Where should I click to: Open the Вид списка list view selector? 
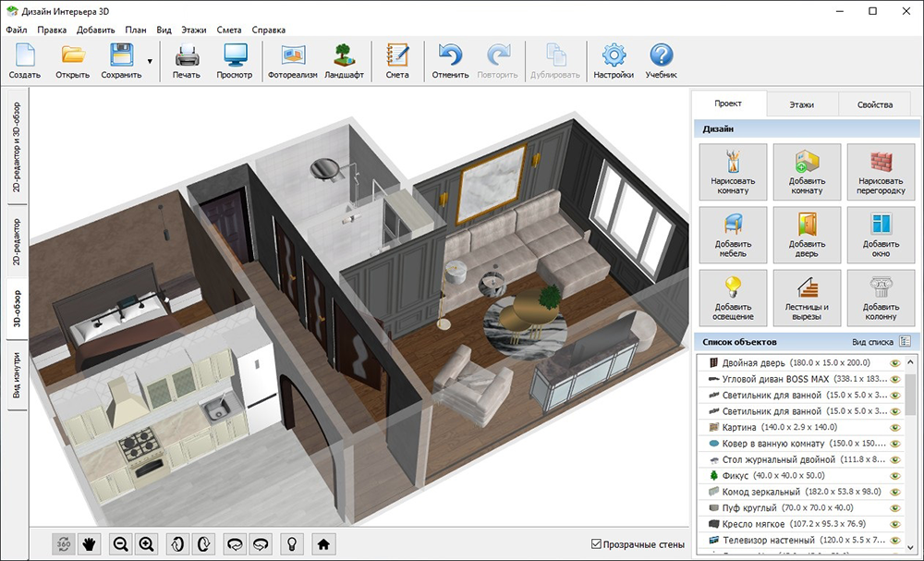(905, 341)
